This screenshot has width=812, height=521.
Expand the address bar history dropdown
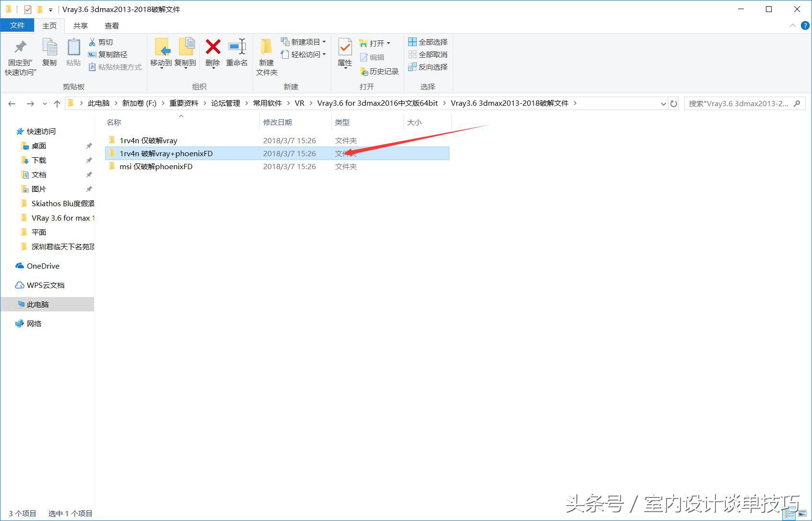pyautogui.click(x=663, y=103)
